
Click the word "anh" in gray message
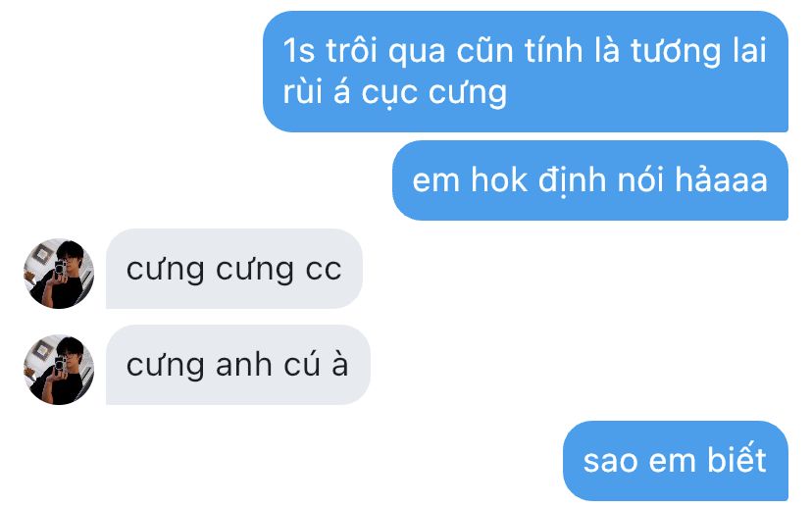[x=244, y=365]
